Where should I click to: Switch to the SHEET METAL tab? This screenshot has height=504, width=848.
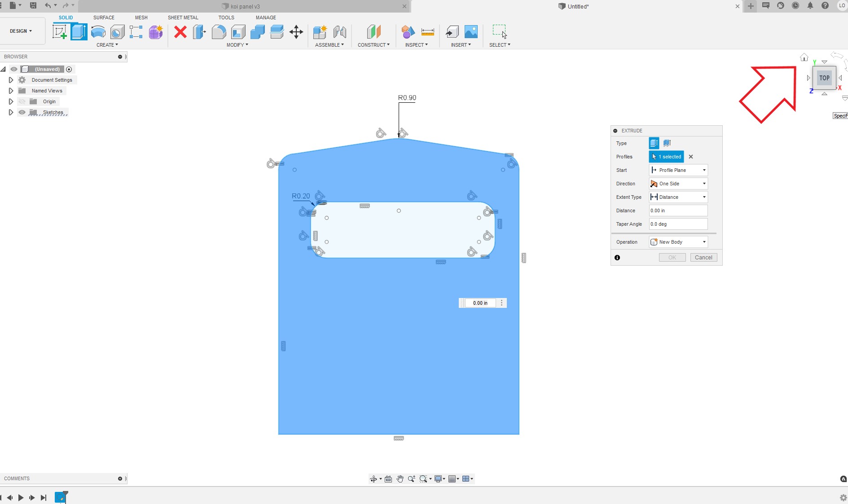click(183, 18)
